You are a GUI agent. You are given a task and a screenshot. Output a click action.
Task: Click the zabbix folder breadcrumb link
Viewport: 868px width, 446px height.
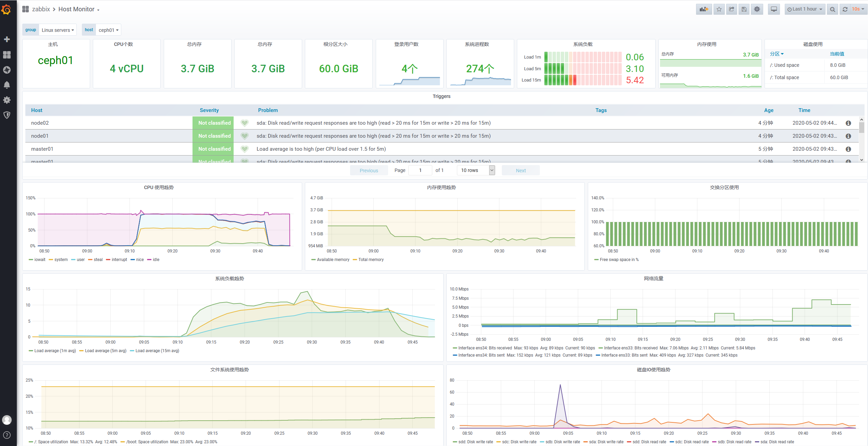pos(41,9)
